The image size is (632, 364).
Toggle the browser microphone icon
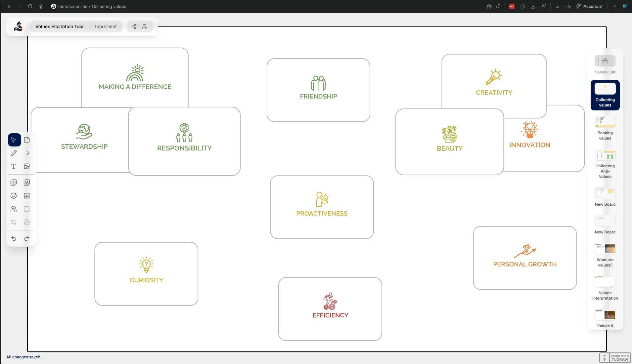pyautogui.click(x=41, y=6)
